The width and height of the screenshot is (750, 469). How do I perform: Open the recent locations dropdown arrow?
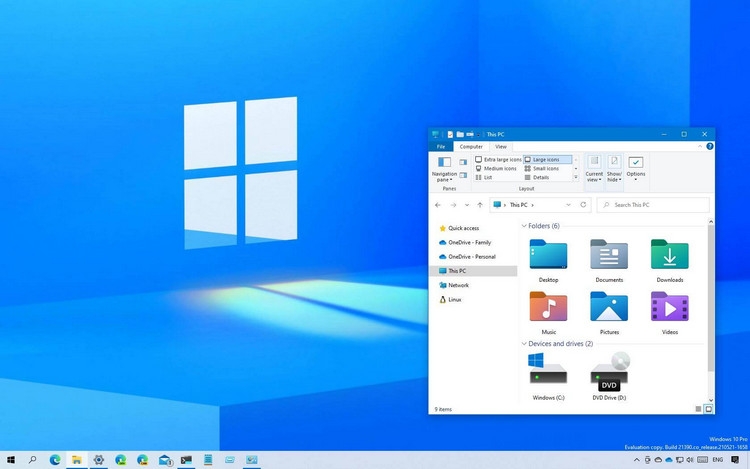pos(467,205)
